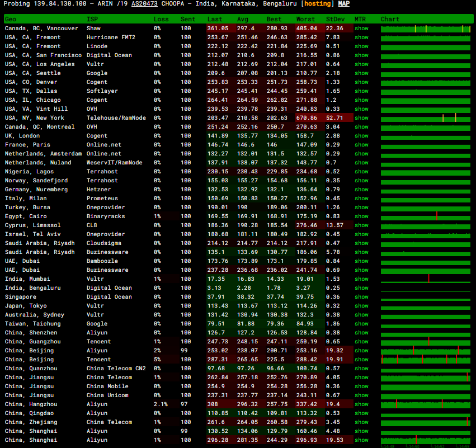
Task: Open the MAP link in the header
Action: (344, 4)
